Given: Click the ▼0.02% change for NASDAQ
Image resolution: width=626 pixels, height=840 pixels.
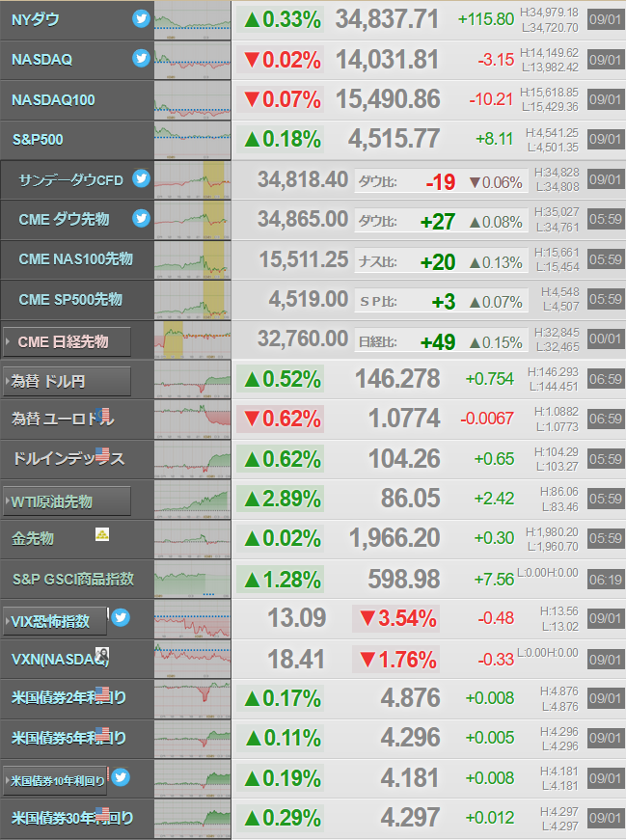Looking at the screenshot, I should pos(281,60).
